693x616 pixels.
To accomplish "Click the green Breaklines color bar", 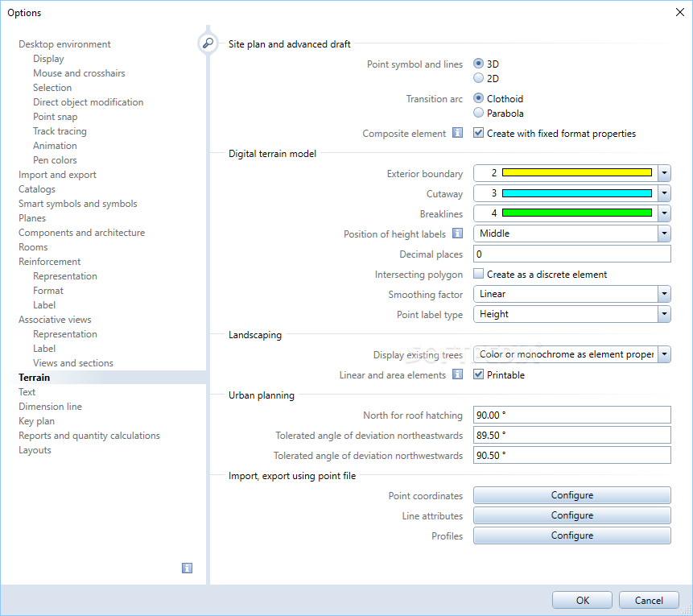I will point(577,213).
